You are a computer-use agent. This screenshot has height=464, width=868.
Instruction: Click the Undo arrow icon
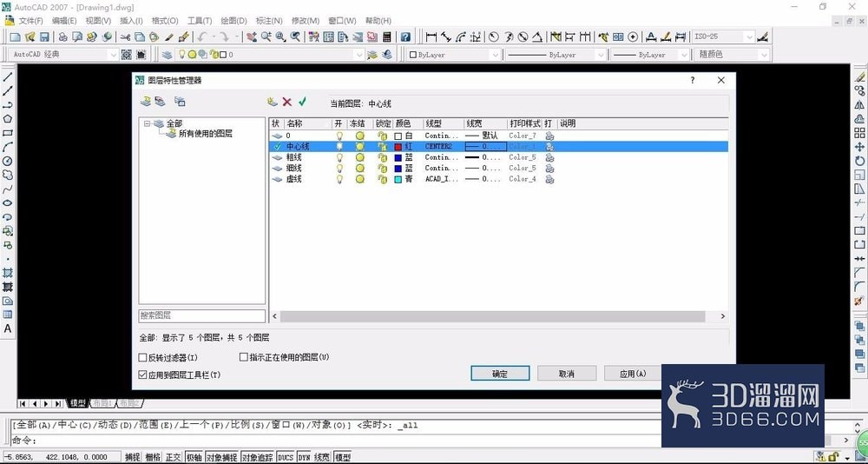click(x=201, y=37)
